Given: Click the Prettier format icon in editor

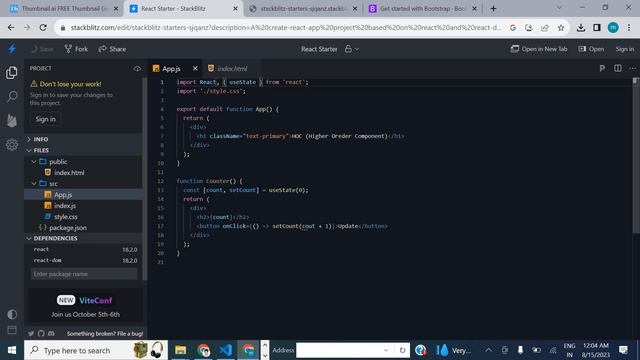Looking at the screenshot, I should (x=602, y=69).
